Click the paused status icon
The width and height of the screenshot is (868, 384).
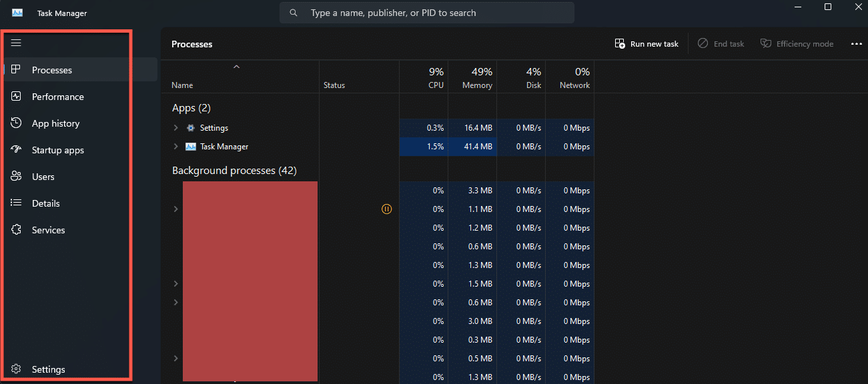coord(386,209)
